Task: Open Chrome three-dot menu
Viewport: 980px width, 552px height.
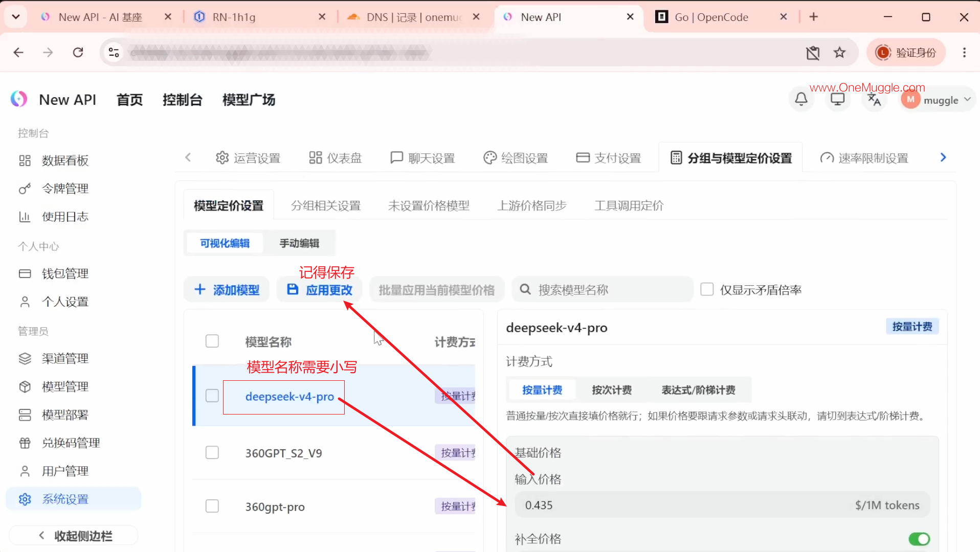Action: point(964,52)
